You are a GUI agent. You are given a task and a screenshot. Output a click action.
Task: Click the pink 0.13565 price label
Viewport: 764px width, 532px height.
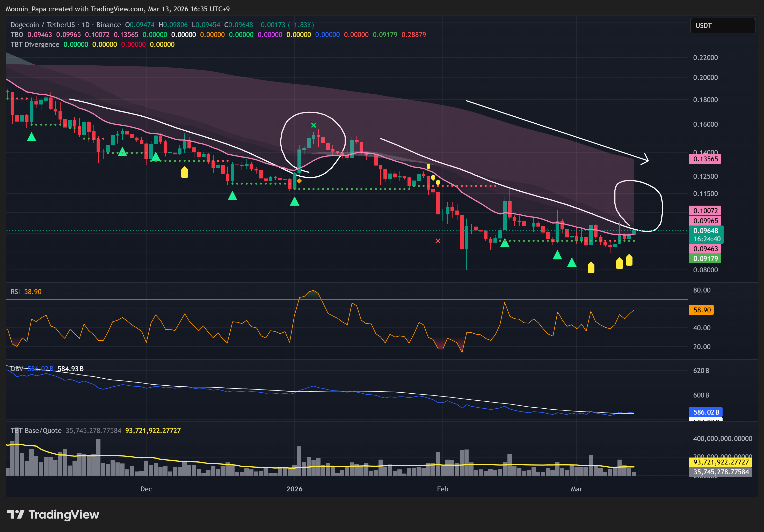tap(705, 159)
